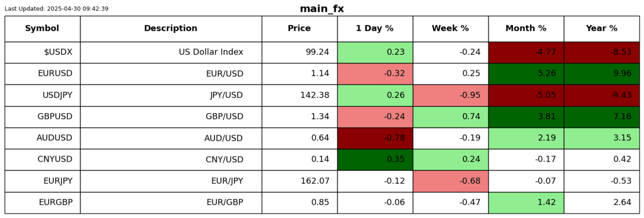The height and width of the screenshot is (218, 644).
Task: Click the Last Updated timestamp text
Action: pos(56,9)
